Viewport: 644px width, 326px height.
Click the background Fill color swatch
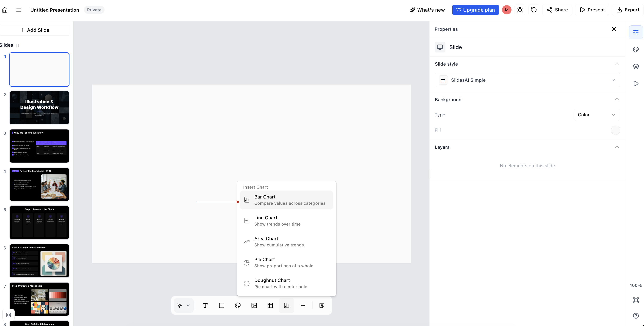(615, 130)
